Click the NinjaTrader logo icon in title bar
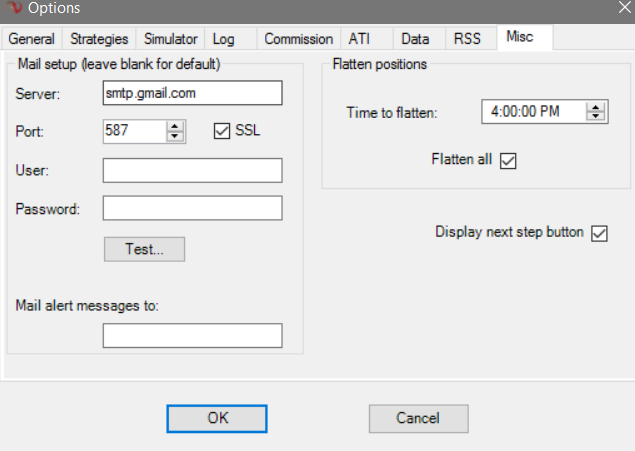 tap(12, 10)
